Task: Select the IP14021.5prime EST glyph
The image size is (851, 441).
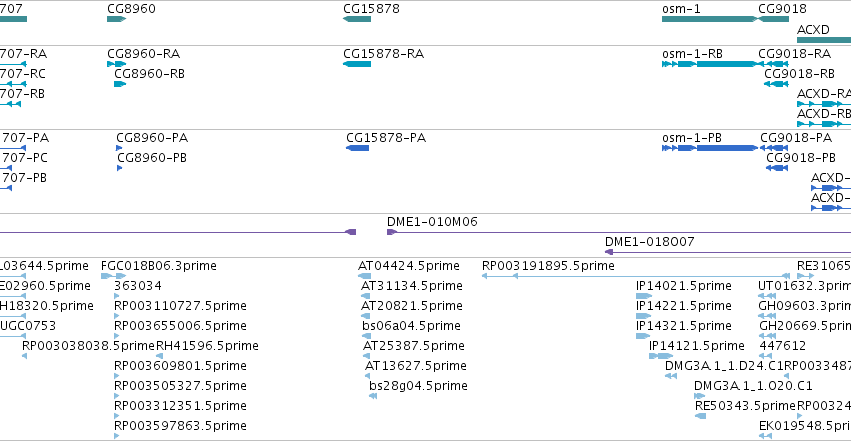Action: tap(644, 296)
